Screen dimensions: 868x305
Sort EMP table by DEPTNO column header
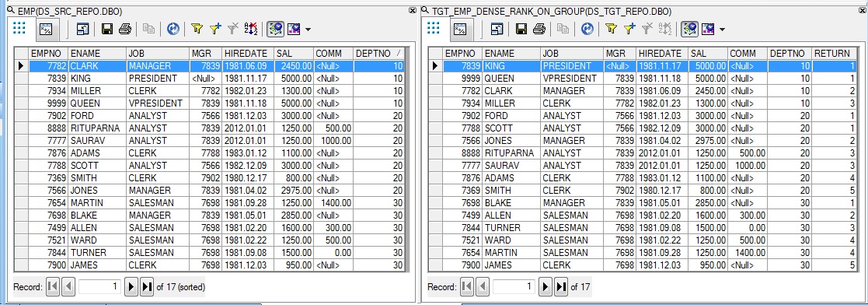378,53
